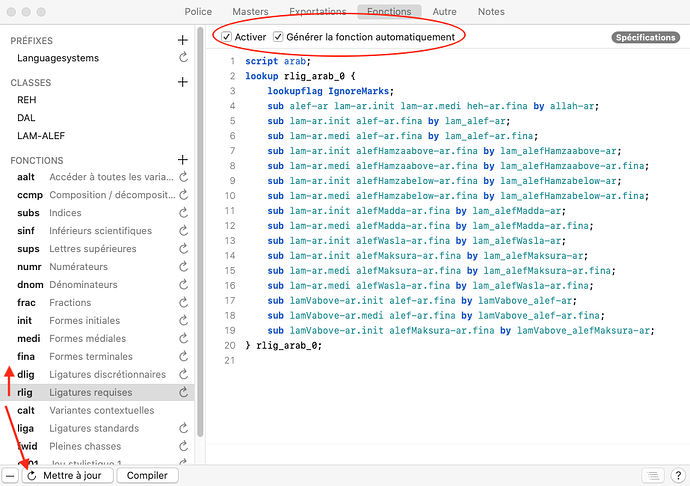690x486 pixels.
Task: Click the refresh icon next to init
Action: click(x=183, y=321)
